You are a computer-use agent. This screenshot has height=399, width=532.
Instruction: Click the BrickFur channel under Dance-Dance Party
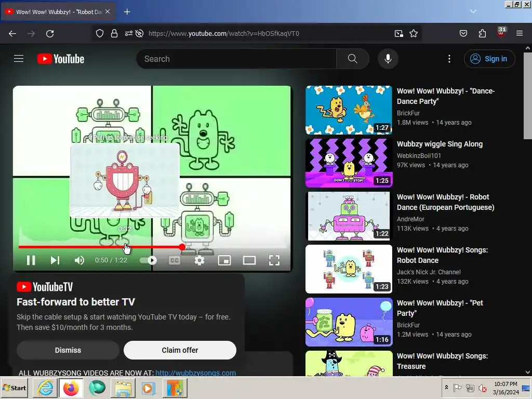408,113
